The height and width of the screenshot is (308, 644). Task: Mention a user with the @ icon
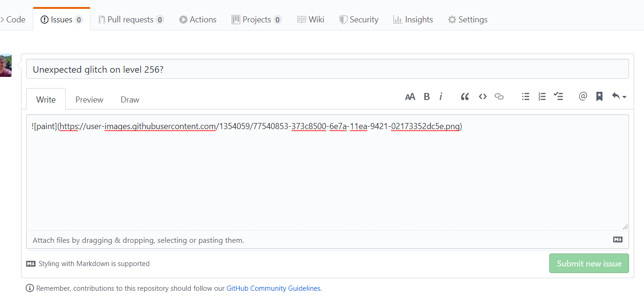(x=583, y=97)
